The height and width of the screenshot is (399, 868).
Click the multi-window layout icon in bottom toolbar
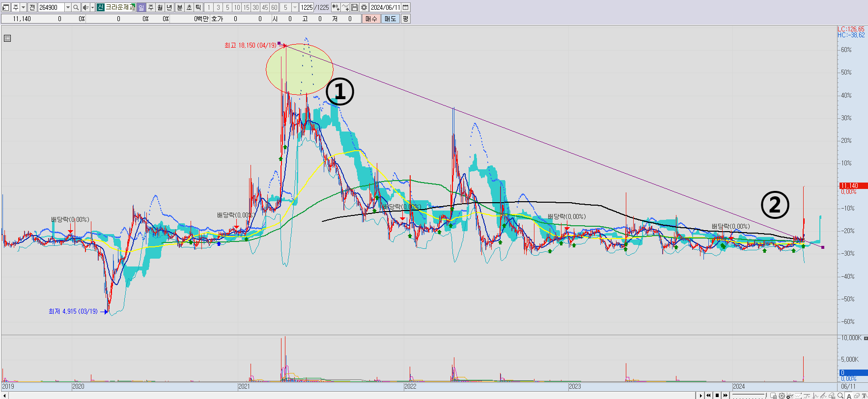coord(773,396)
